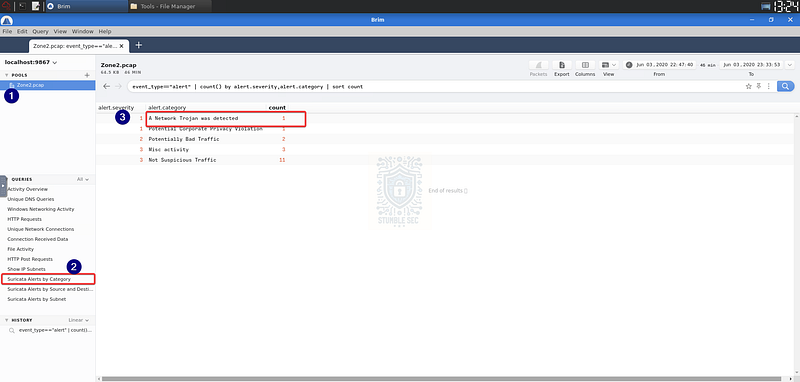Run the Activity Overview query

point(28,189)
